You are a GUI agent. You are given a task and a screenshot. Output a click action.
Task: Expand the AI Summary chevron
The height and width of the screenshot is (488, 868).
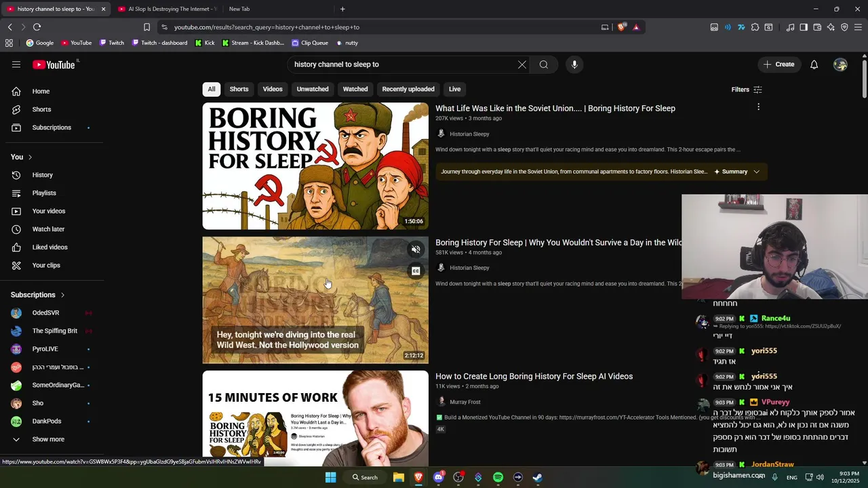pos(756,171)
